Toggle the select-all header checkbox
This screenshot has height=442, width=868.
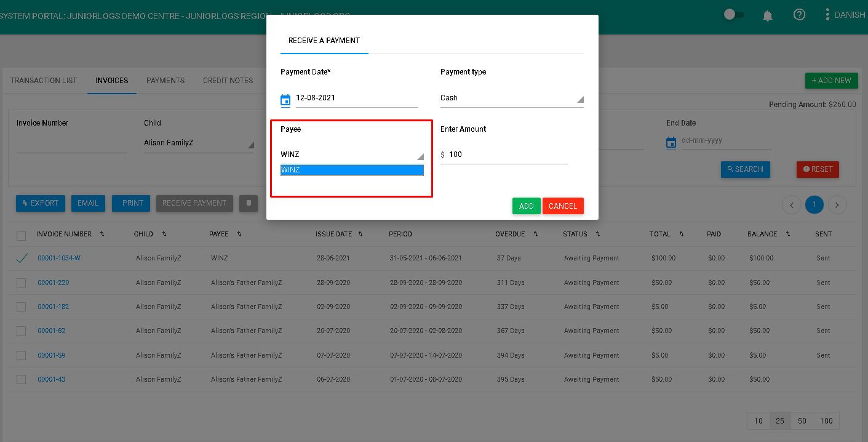[x=22, y=236]
